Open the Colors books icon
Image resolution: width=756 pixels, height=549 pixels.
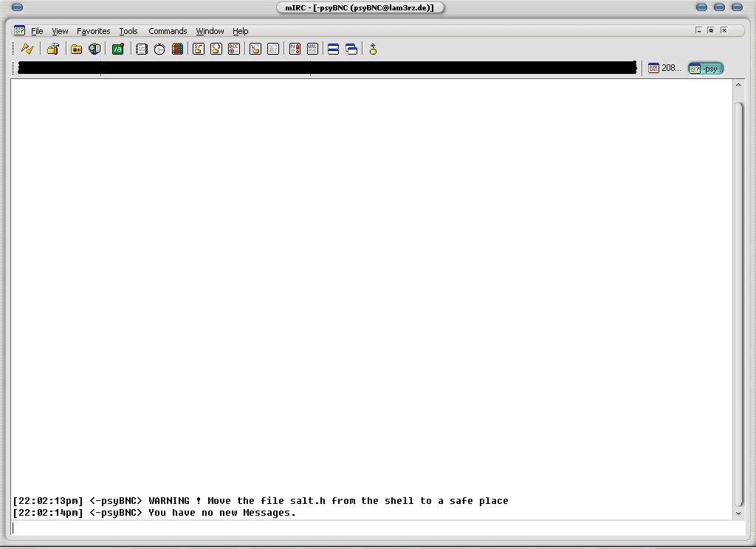pos(177,49)
